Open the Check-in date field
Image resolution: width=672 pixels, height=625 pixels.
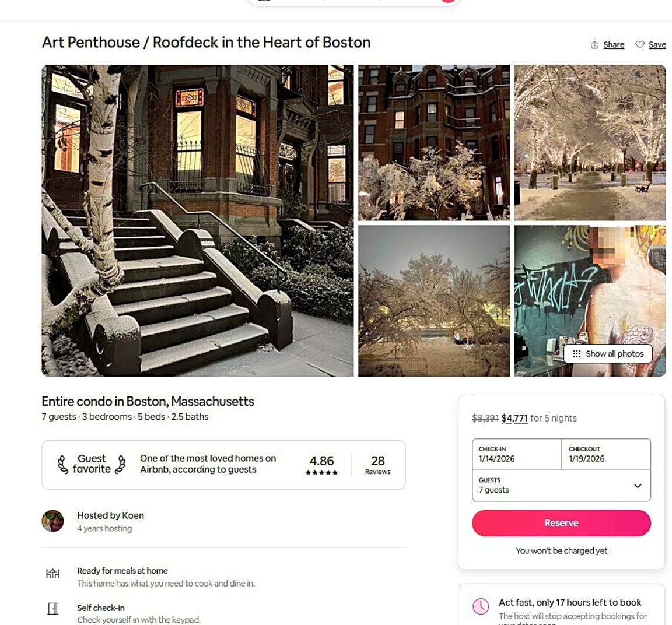pyautogui.click(x=517, y=454)
